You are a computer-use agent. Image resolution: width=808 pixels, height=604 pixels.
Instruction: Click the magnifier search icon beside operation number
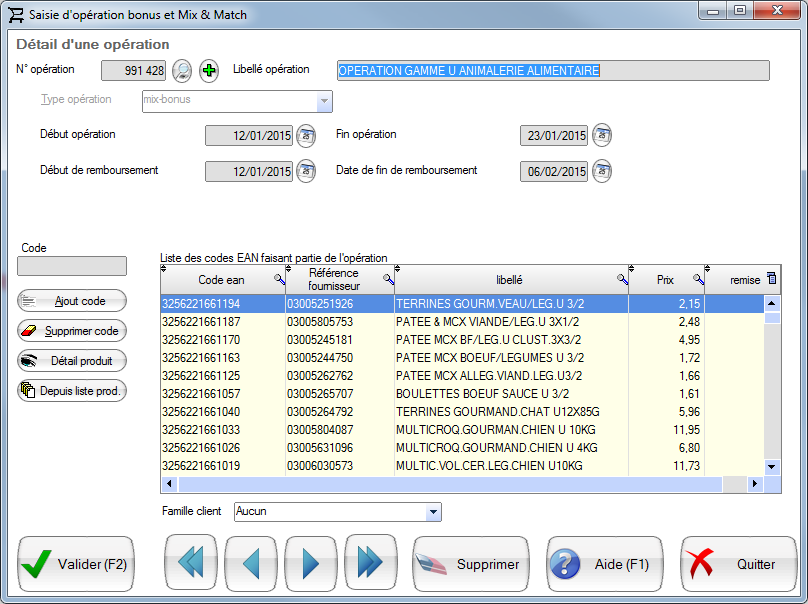pos(182,70)
